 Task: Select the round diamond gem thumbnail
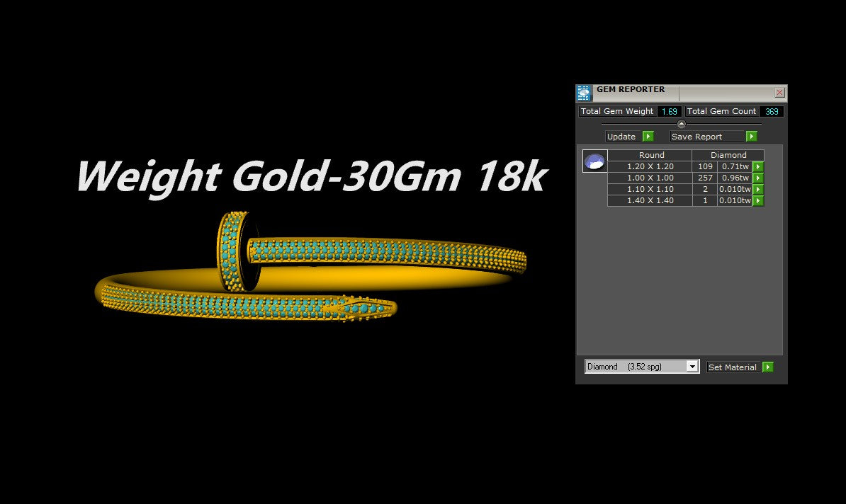click(x=594, y=161)
